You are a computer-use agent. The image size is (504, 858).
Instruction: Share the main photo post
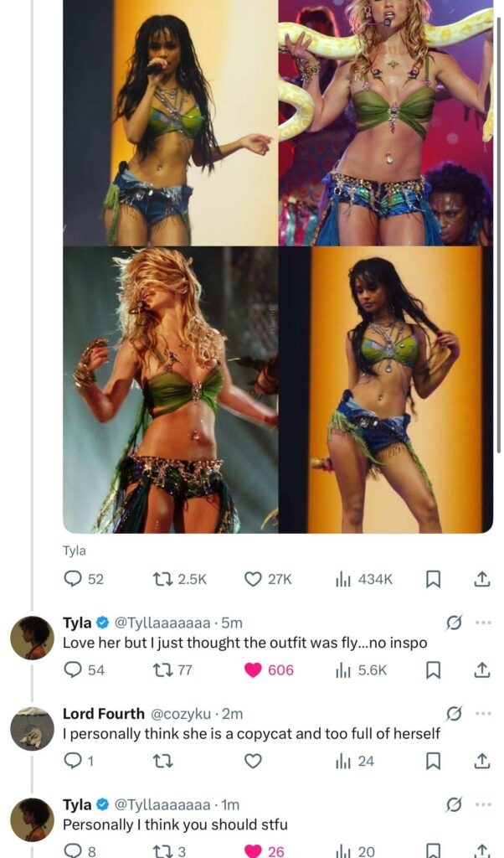point(481,579)
